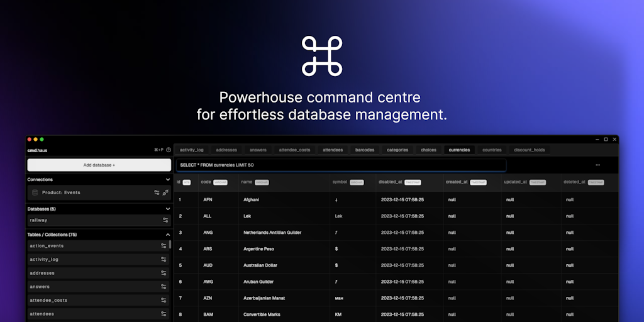644x322 pixels.
Task: Open settings sliders icon for railway database
Action: (x=165, y=220)
